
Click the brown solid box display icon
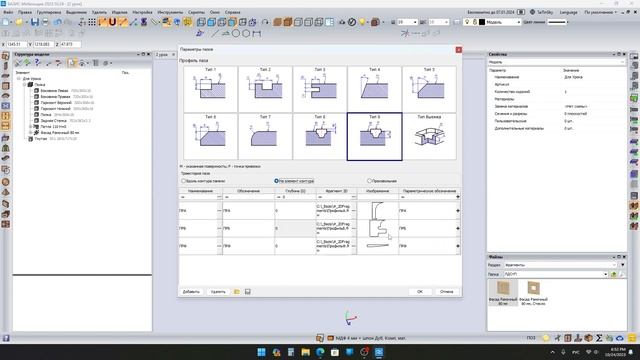tap(278, 22)
